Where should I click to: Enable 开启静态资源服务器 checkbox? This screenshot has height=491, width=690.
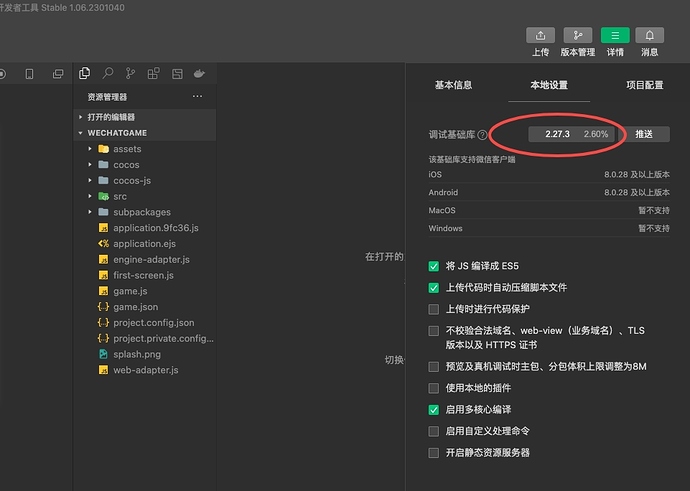[433, 453]
